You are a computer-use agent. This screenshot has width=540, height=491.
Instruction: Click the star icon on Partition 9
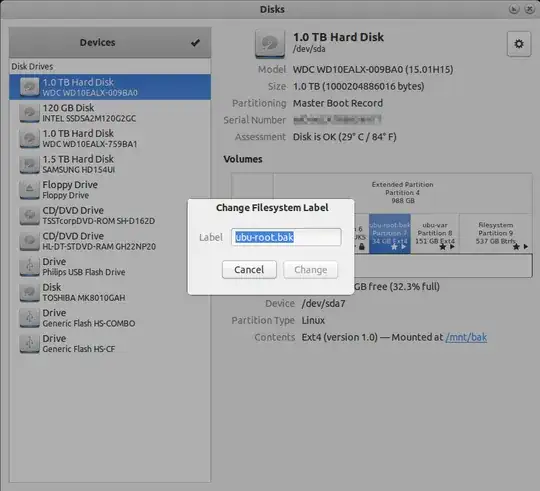click(516, 247)
